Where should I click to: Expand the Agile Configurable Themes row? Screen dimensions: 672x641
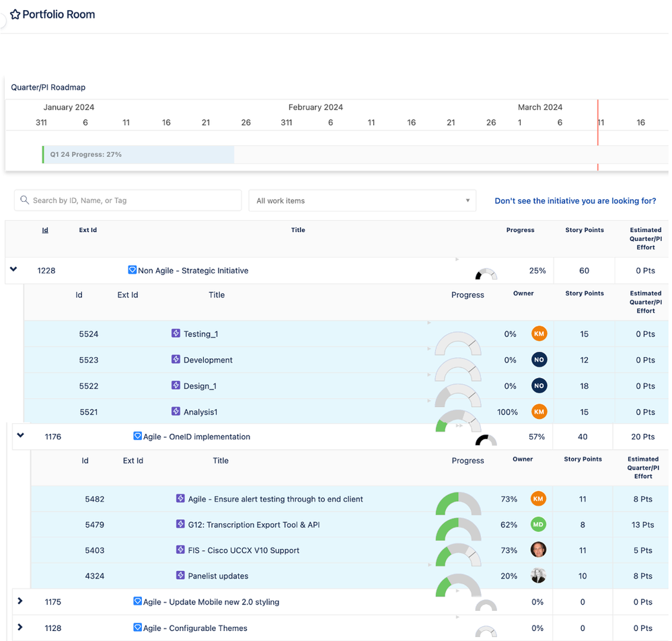point(20,628)
